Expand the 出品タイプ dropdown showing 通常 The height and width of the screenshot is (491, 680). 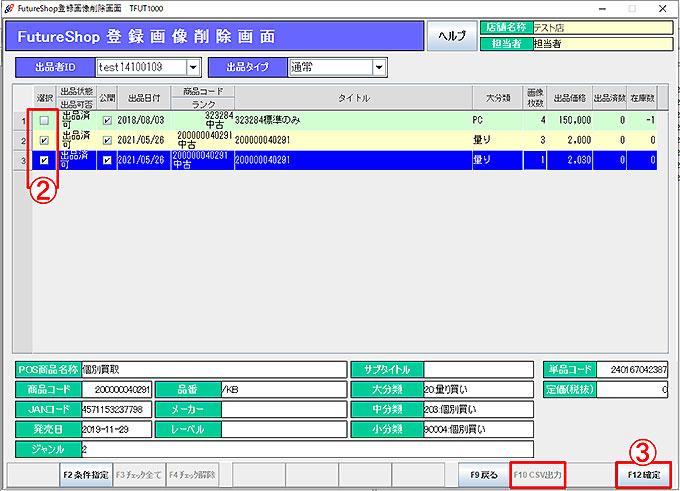coord(378,68)
